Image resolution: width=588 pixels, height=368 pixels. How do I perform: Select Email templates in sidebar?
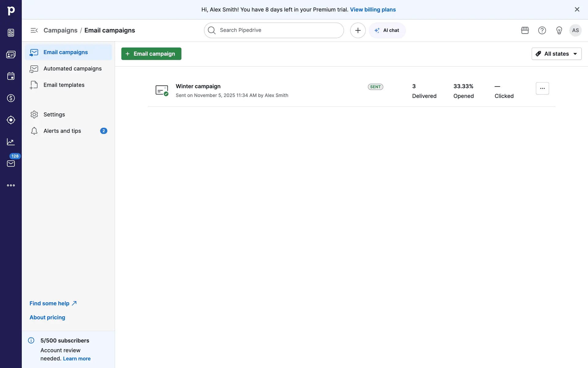tap(64, 85)
